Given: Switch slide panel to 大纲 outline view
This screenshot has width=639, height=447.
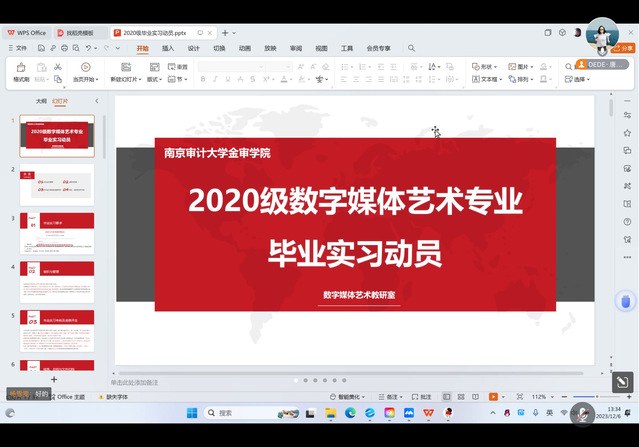Looking at the screenshot, I should click(x=41, y=101).
